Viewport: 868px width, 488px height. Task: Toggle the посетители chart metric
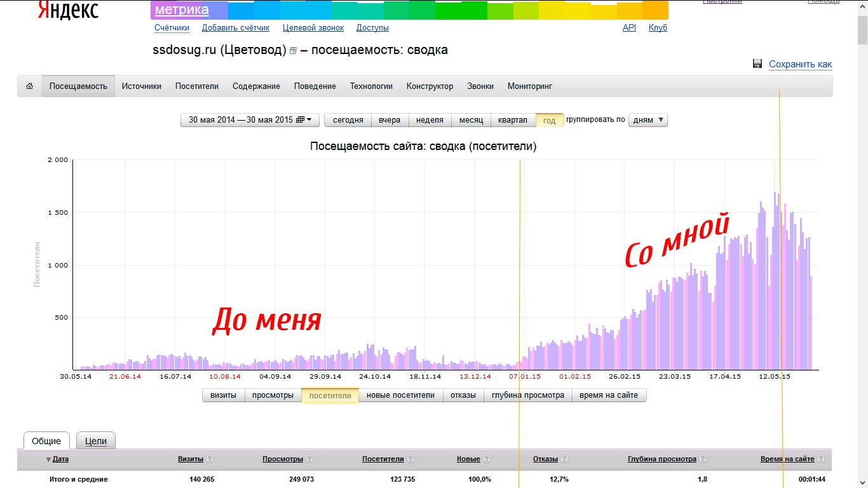click(x=330, y=395)
